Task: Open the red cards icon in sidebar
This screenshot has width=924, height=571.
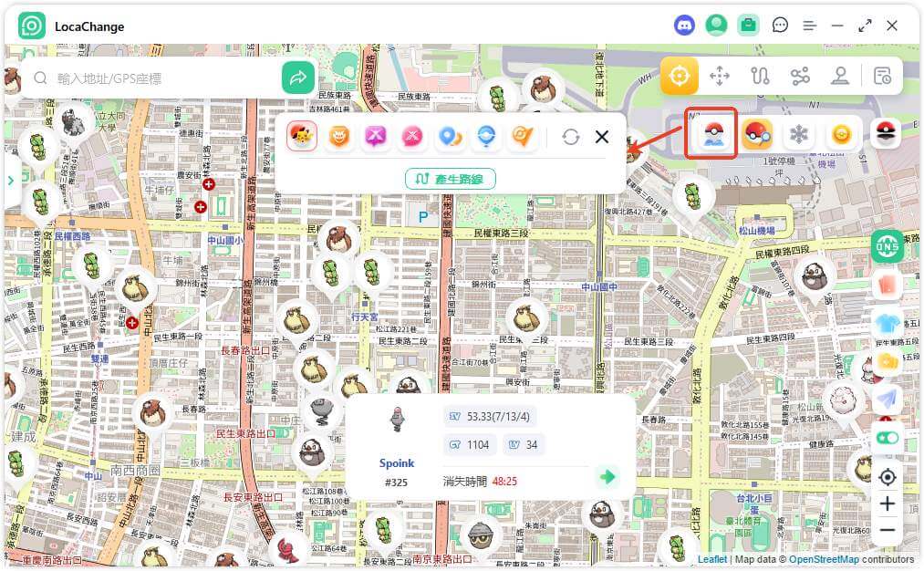Action: 887,285
